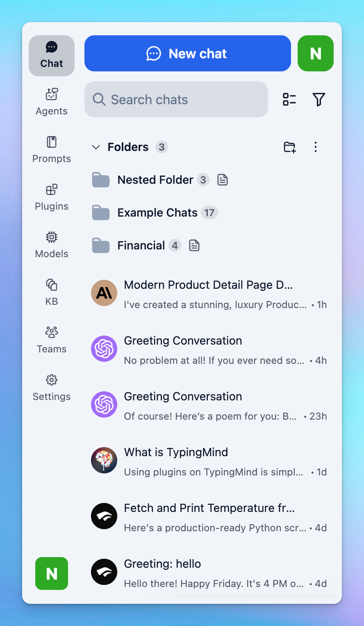Image resolution: width=364 pixels, height=626 pixels.
Task: Open the Prompts library
Action: click(52, 149)
